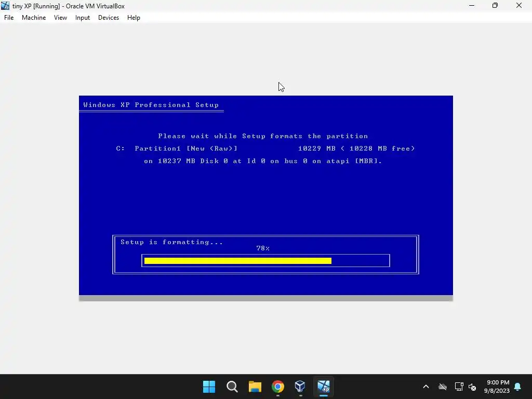Screen dimensions: 532x399
Task: Click the 'Partition1 [New (Raw)]' text
Action: click(x=186, y=149)
